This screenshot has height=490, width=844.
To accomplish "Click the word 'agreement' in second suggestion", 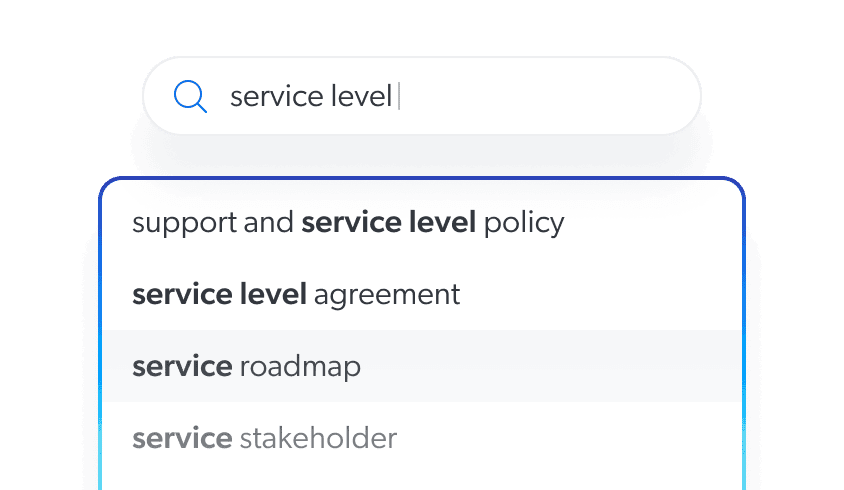I will point(387,295).
